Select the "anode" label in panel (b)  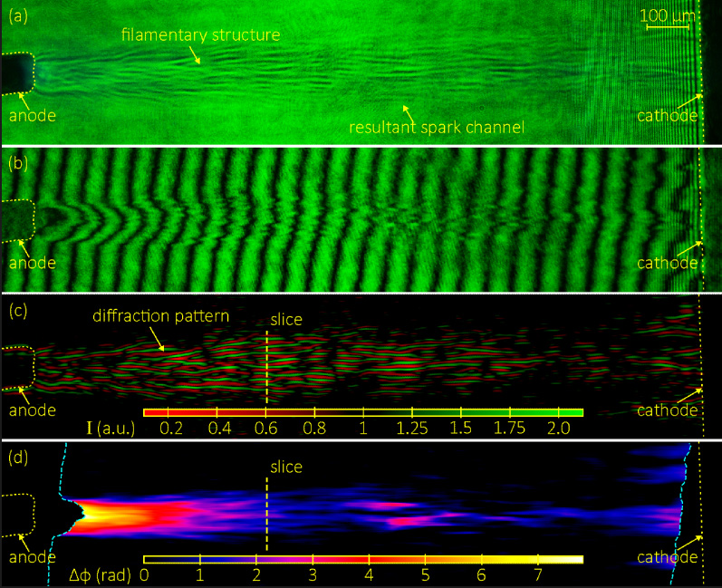pos(33,263)
